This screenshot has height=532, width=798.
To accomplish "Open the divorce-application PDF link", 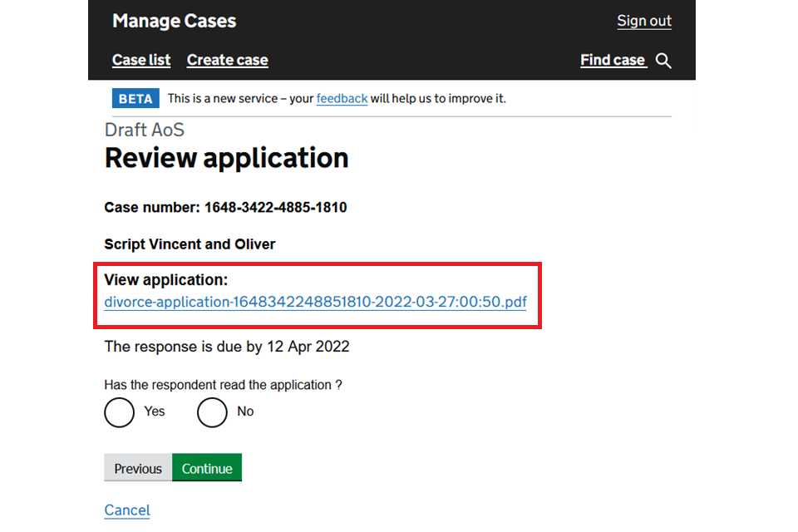I will (315, 302).
